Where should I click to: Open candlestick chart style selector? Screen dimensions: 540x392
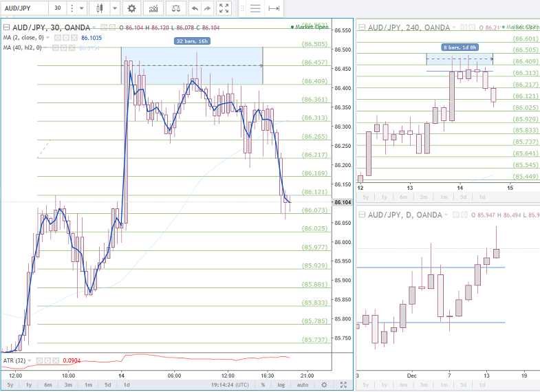coord(100,8)
